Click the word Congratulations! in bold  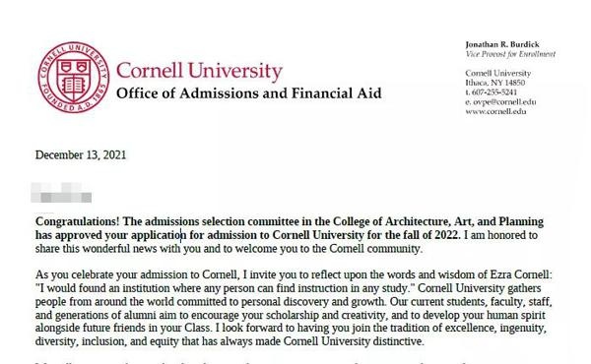point(77,221)
